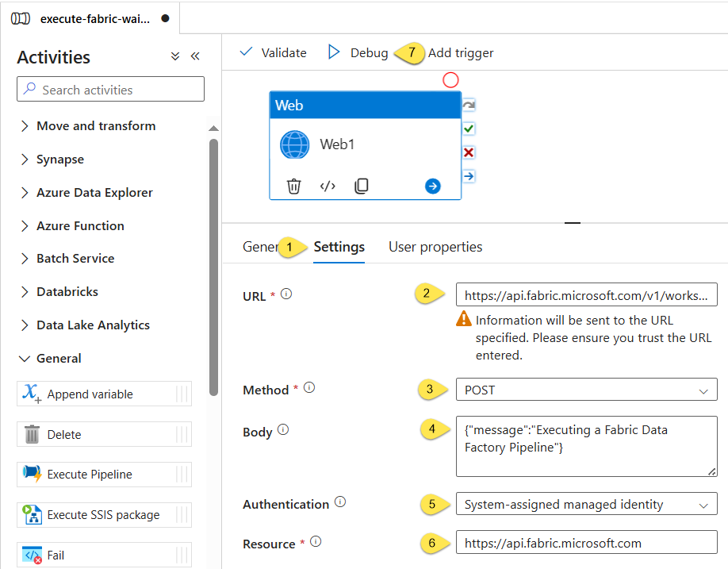Delete the Web1 activity with the trash icon

coord(294,186)
